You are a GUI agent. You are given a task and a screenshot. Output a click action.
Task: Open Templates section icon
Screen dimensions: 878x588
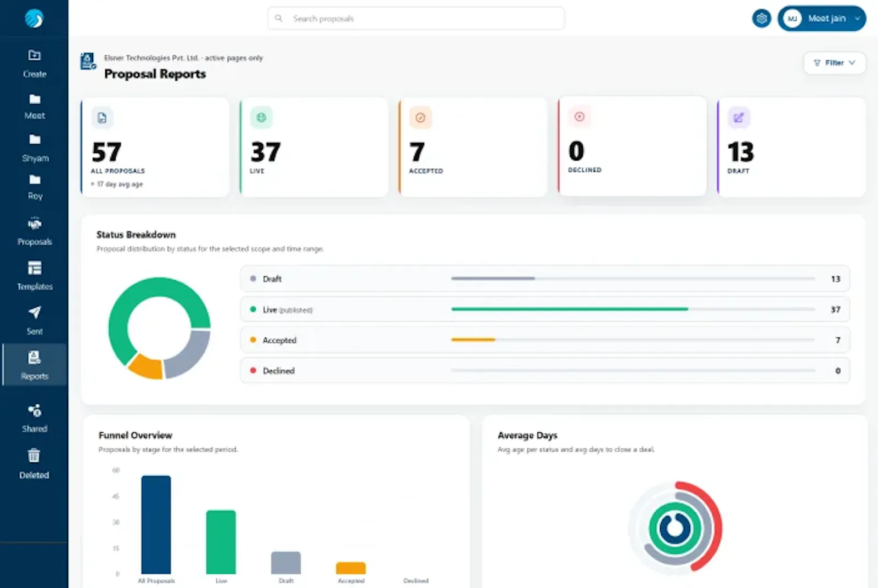point(35,268)
